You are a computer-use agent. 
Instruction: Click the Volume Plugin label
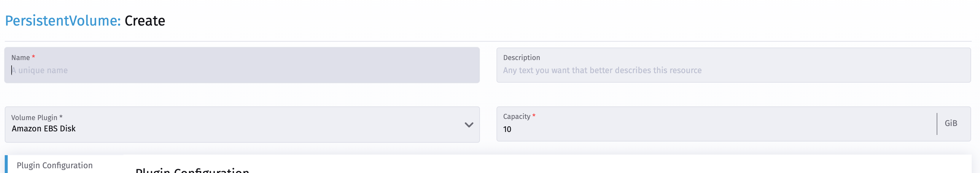tap(34, 117)
